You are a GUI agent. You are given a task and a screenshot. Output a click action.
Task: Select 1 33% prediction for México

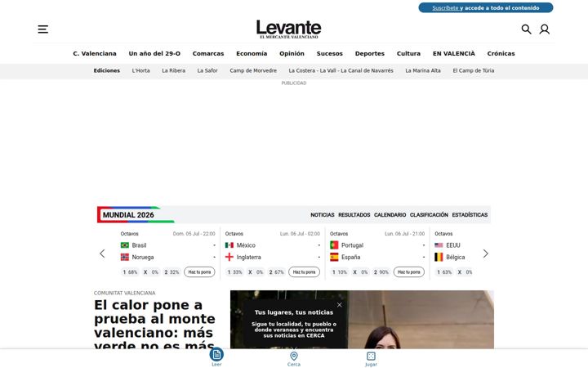[234, 272]
